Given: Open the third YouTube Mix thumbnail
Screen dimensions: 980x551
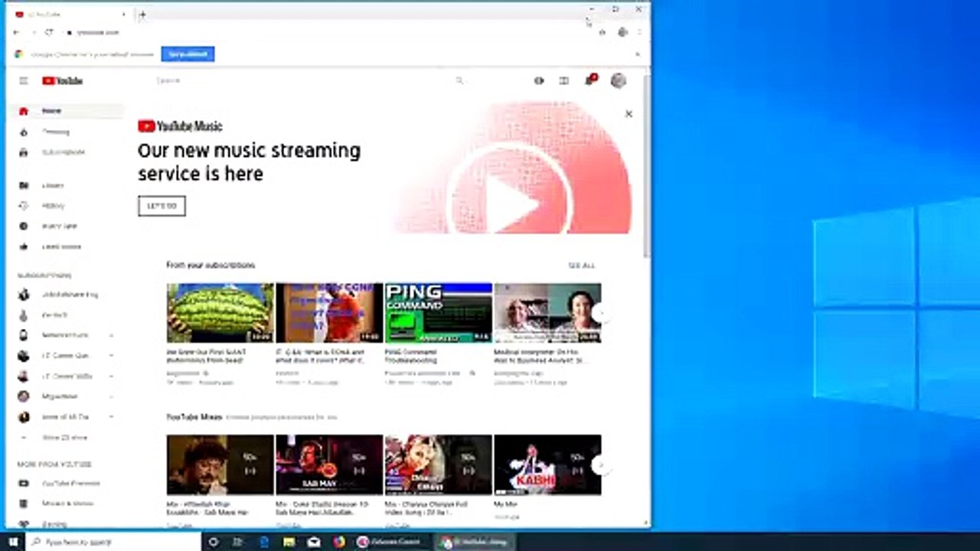Looking at the screenshot, I should (x=438, y=465).
